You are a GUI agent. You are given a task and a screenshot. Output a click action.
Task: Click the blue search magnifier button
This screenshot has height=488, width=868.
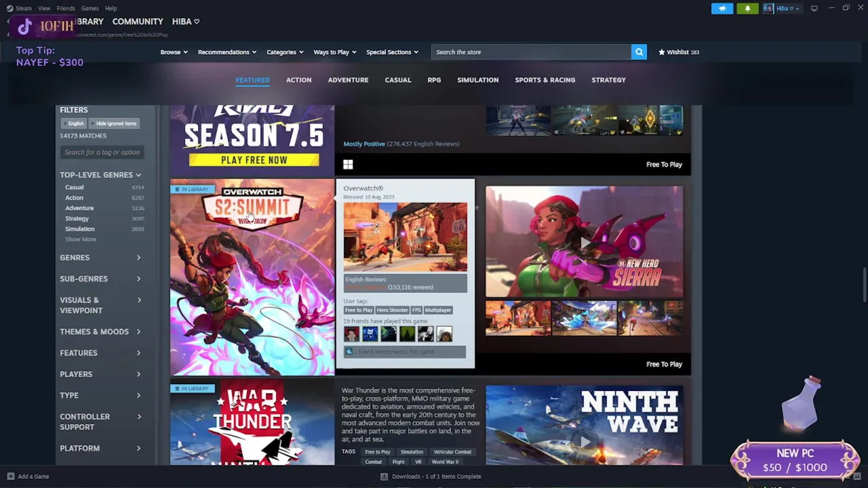[x=639, y=52]
